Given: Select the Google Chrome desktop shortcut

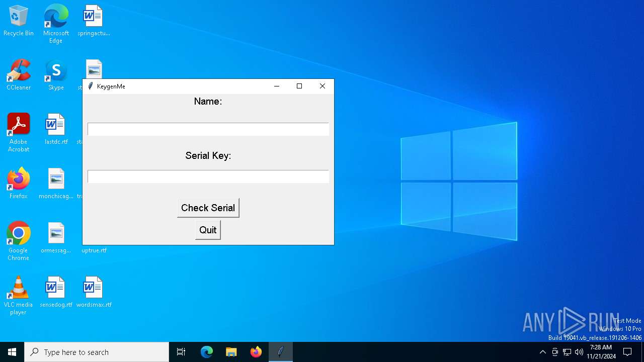Looking at the screenshot, I should point(19,241).
